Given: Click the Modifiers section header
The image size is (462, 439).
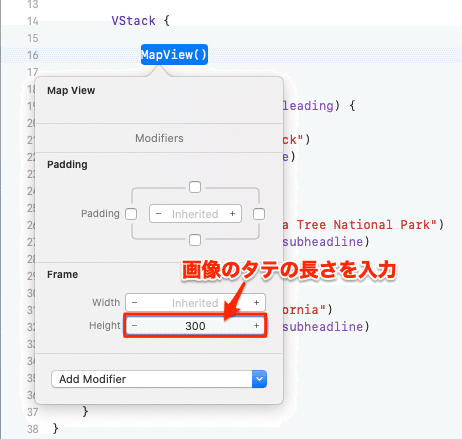Looking at the screenshot, I should coord(159,138).
